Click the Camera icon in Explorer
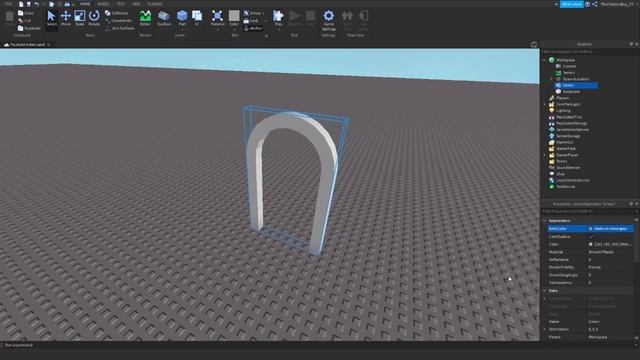The image size is (640, 360). click(x=558, y=66)
